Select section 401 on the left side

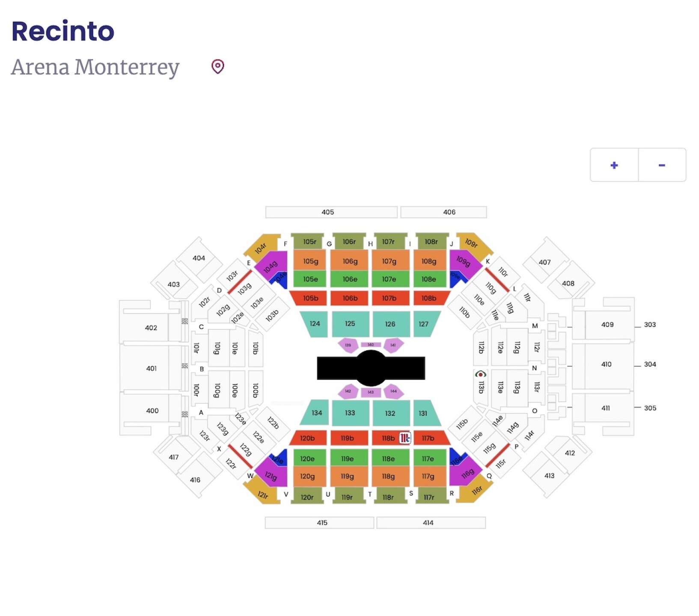tap(151, 368)
